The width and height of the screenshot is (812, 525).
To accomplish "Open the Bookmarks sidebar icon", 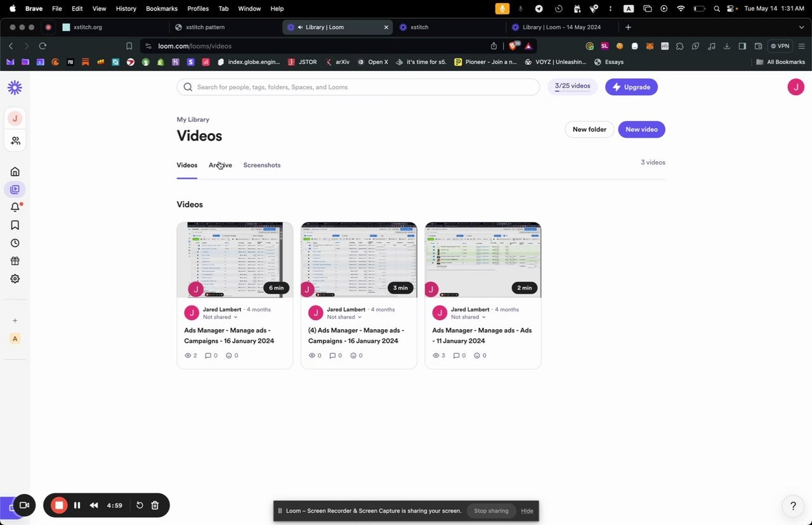I will 15,225.
